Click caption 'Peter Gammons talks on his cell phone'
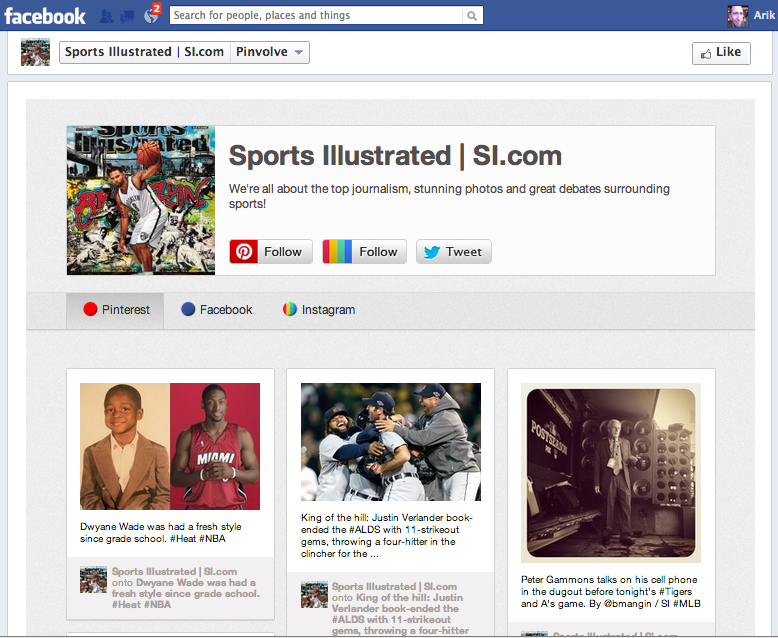Image resolution: width=778 pixels, height=638 pixels. pyautogui.click(x=611, y=591)
